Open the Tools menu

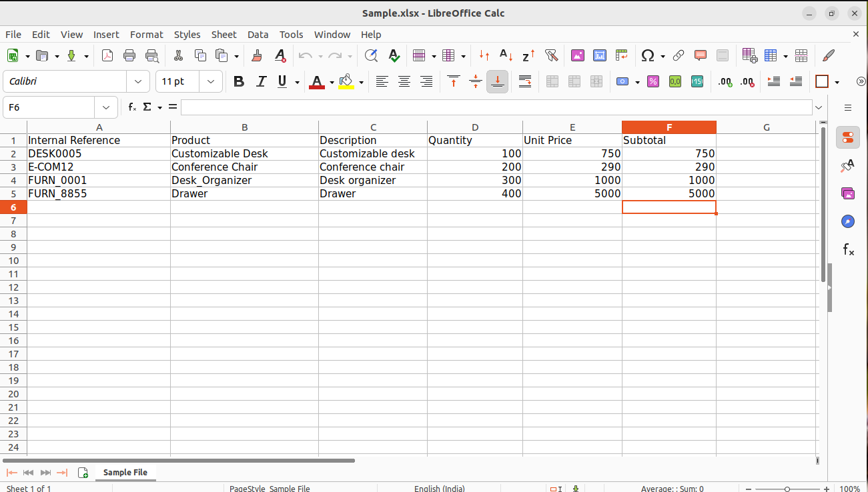(291, 35)
